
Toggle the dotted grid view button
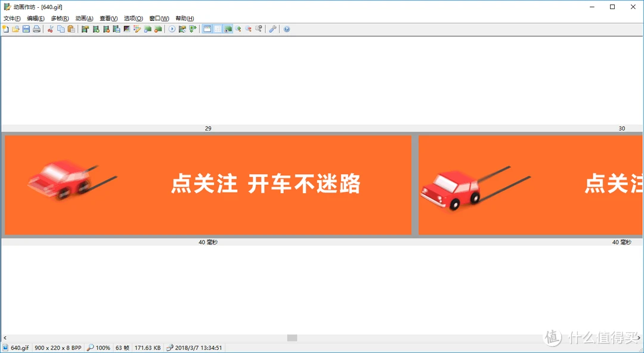click(218, 29)
